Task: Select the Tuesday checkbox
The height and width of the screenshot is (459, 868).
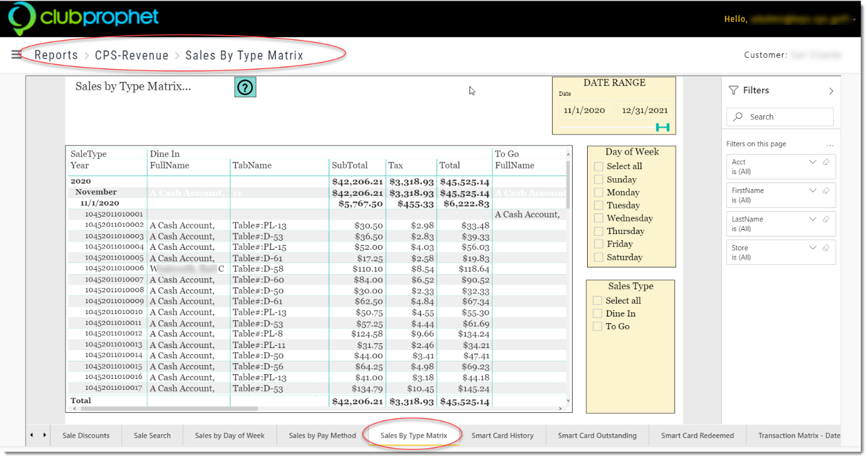Action: (x=599, y=206)
